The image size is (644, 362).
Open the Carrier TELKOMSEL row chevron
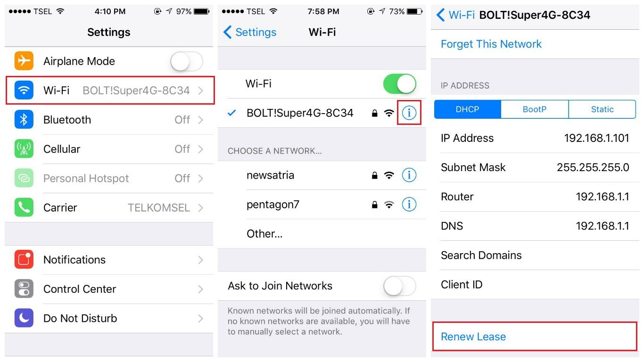[201, 208]
